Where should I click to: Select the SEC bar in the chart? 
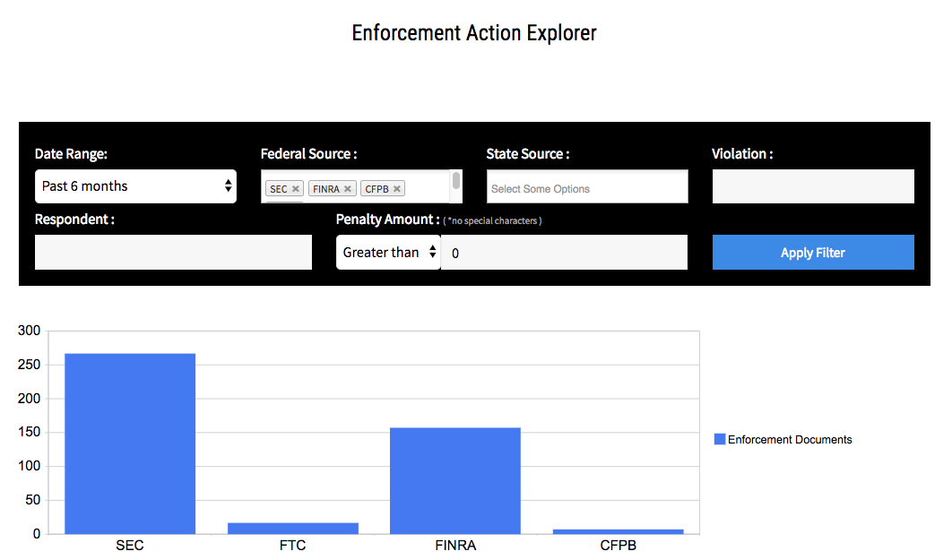click(x=130, y=443)
